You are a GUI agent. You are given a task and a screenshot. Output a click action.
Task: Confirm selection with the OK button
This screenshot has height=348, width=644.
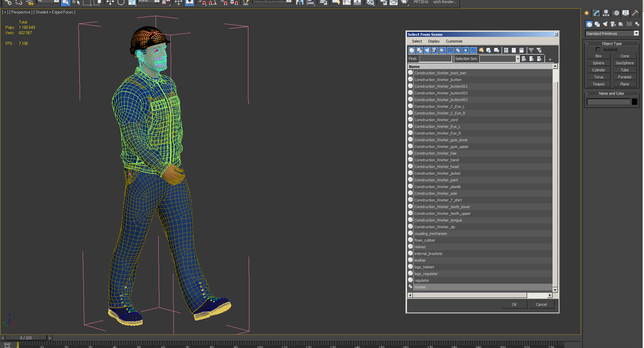pos(514,304)
